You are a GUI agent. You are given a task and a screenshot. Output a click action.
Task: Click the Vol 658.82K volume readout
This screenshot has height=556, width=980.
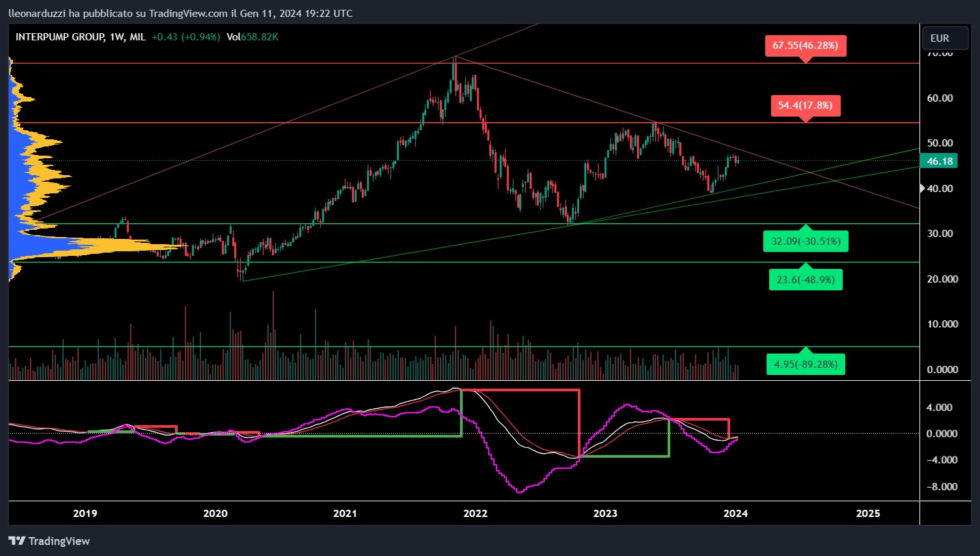(252, 37)
